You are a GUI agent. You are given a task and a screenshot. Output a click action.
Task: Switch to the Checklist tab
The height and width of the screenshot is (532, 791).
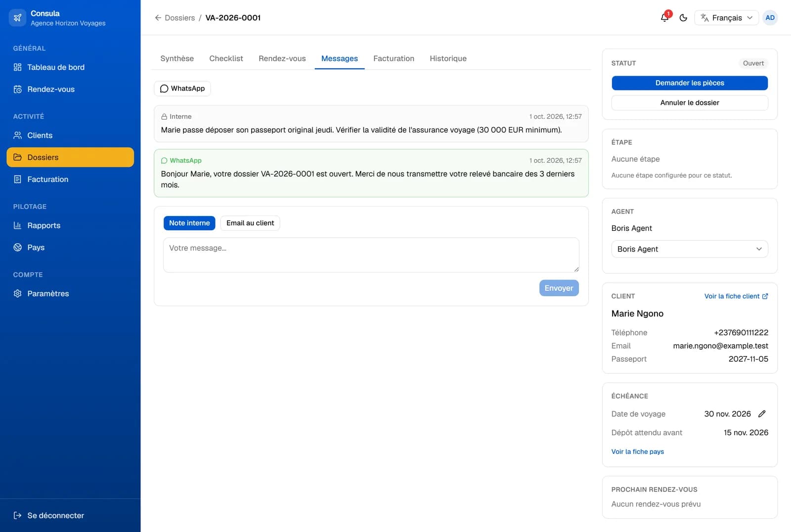click(x=226, y=58)
